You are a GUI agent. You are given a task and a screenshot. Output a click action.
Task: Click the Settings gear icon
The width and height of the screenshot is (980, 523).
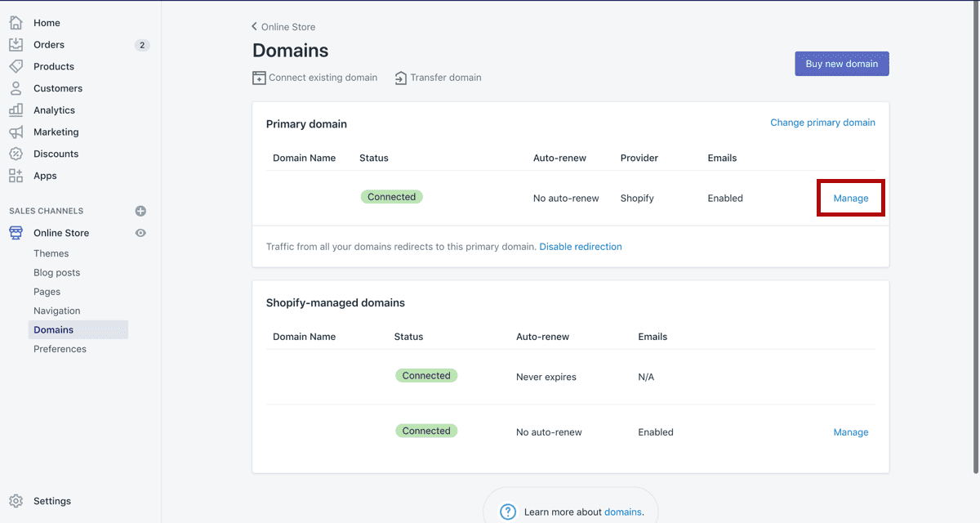(x=16, y=501)
